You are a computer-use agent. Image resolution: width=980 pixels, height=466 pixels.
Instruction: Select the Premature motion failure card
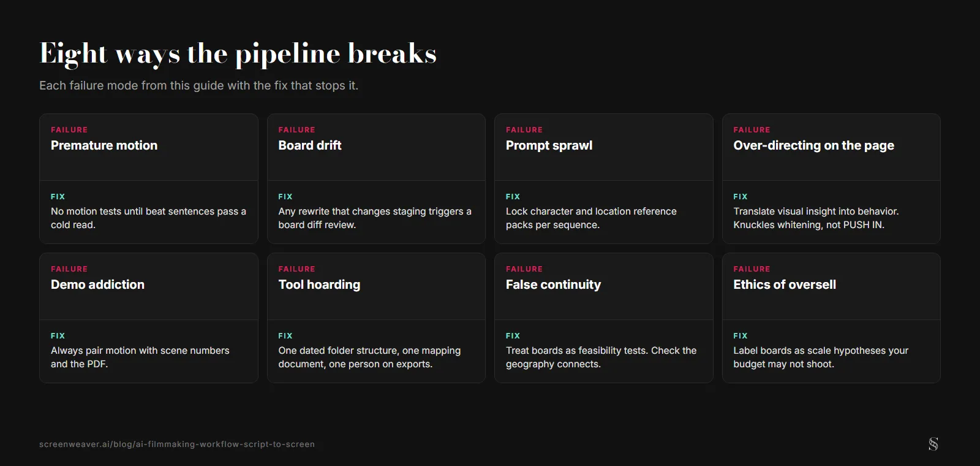point(149,178)
